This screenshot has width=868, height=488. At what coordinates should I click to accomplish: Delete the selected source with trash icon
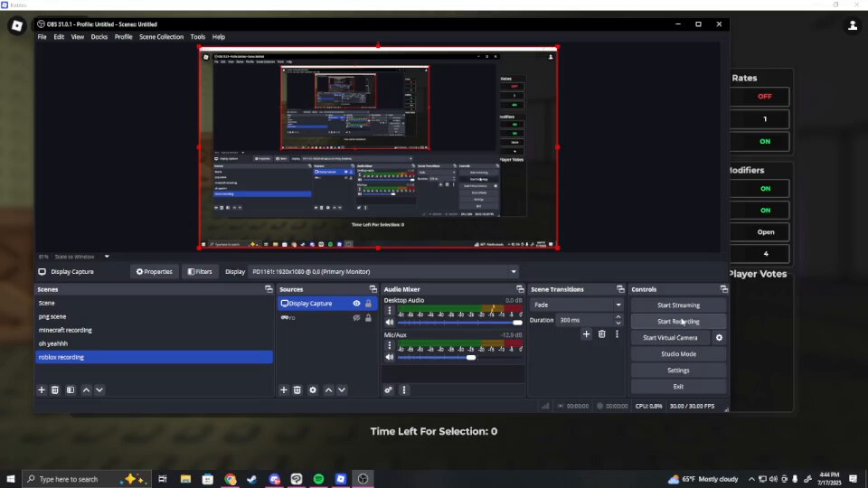pyautogui.click(x=297, y=390)
